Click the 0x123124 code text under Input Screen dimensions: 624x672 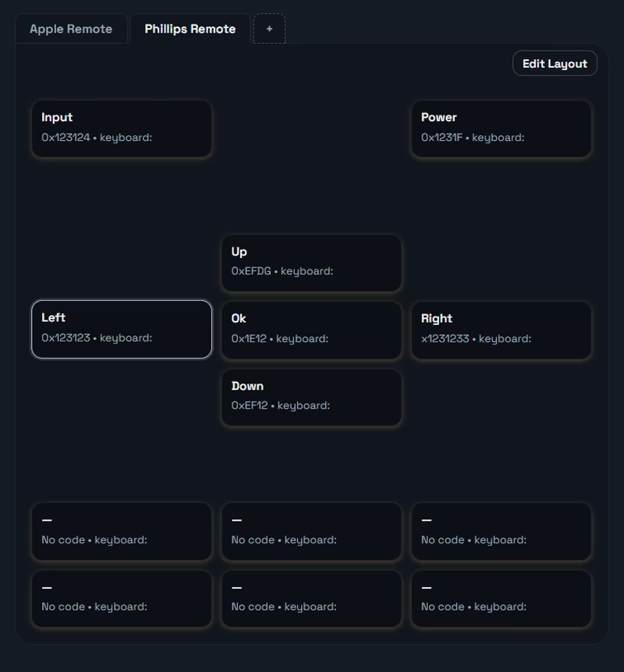66,137
